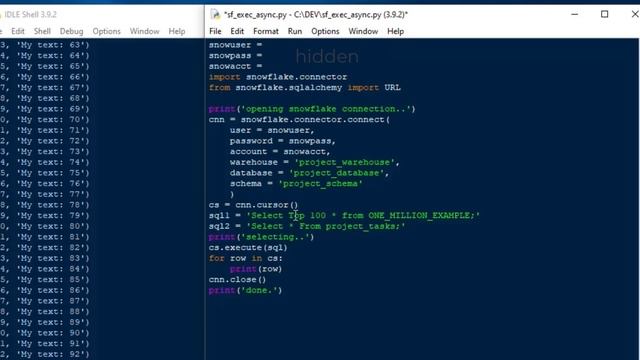Click the 'password = snowpass,' line
This screenshot has width=640, height=360.
click(x=282, y=141)
